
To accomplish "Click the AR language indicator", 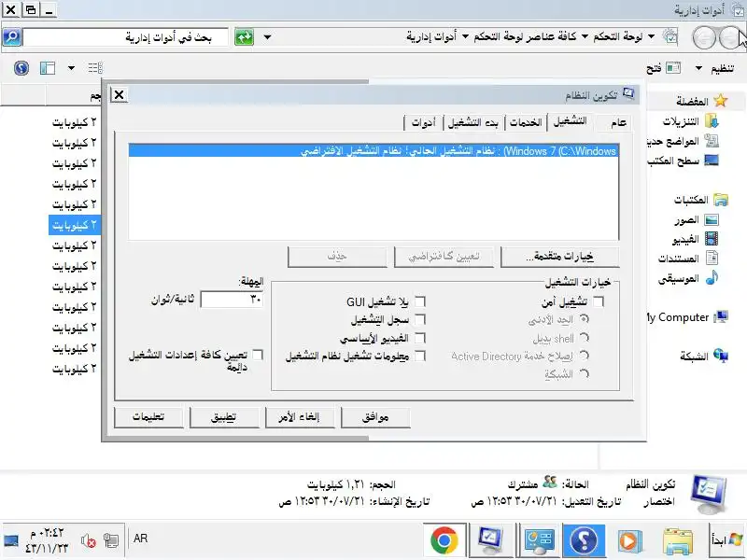I will 140,539.
